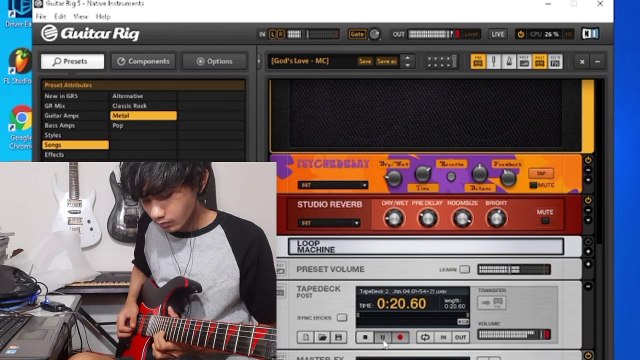Viewport: 640px width, 360px height.
Task: Open a file in Tapedeck Post
Action: (322, 337)
